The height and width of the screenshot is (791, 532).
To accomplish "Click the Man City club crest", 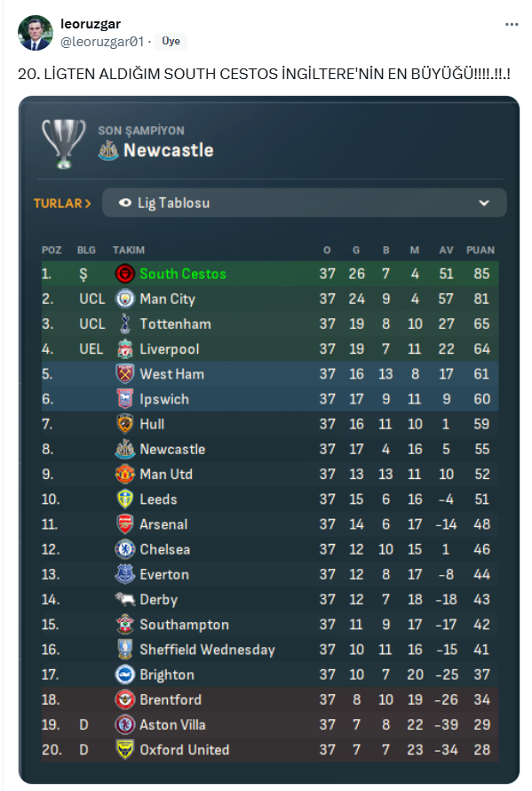I will 124,299.
